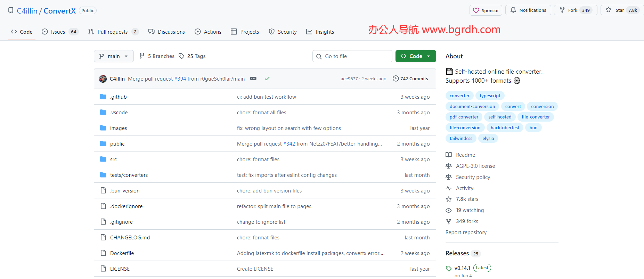Click the Notifications bell icon
Screen dimensions: 644x279
pyautogui.click(x=513, y=10)
